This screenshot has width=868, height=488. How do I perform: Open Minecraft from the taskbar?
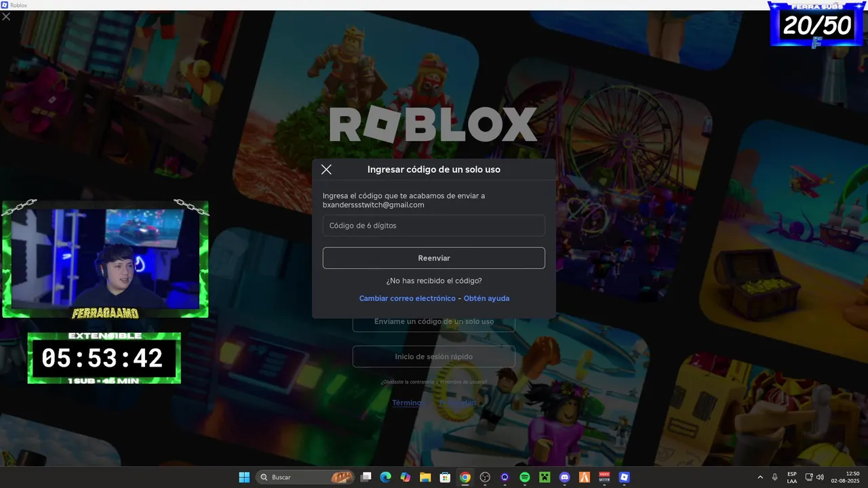545,477
